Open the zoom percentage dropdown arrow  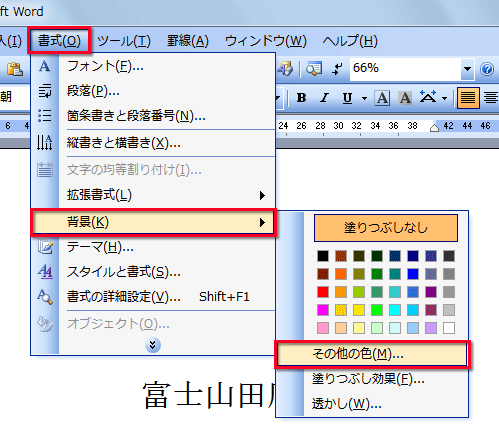coord(467,69)
